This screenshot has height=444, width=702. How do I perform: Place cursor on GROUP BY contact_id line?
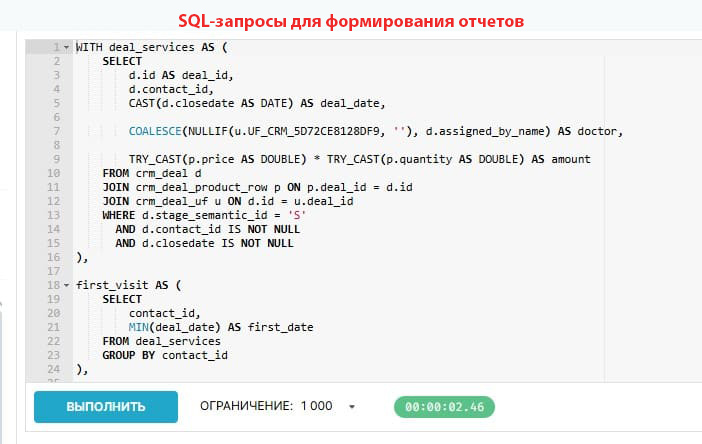tap(165, 355)
